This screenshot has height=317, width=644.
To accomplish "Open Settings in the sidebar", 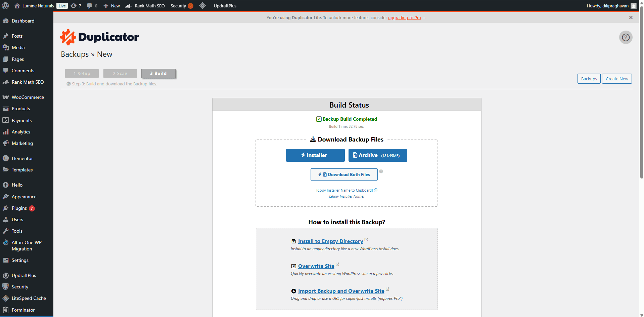I will tap(27, 260).
